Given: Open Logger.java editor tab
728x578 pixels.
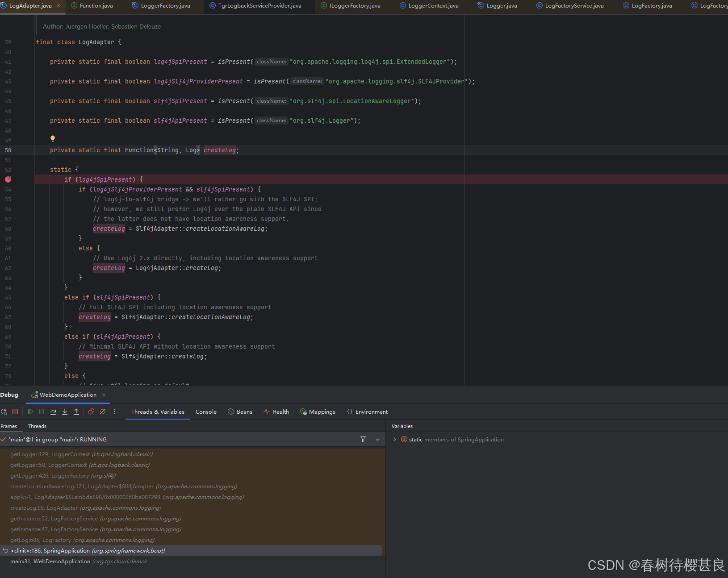Looking at the screenshot, I should (497, 6).
